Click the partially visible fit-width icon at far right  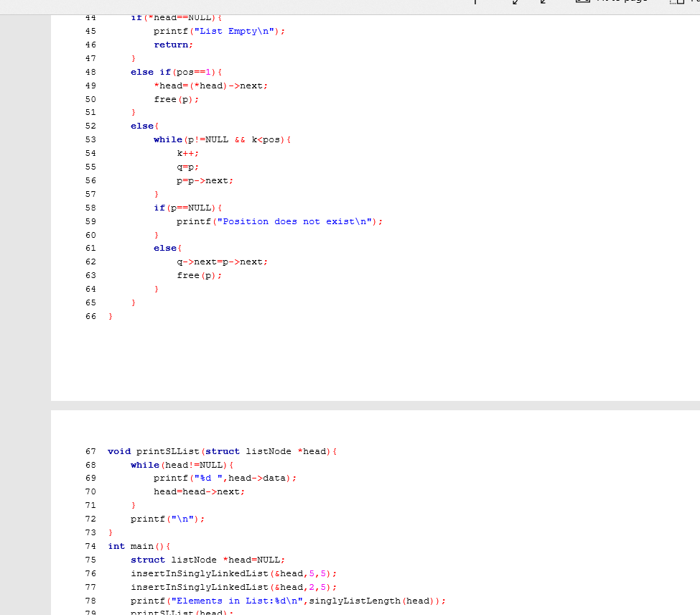point(694,2)
